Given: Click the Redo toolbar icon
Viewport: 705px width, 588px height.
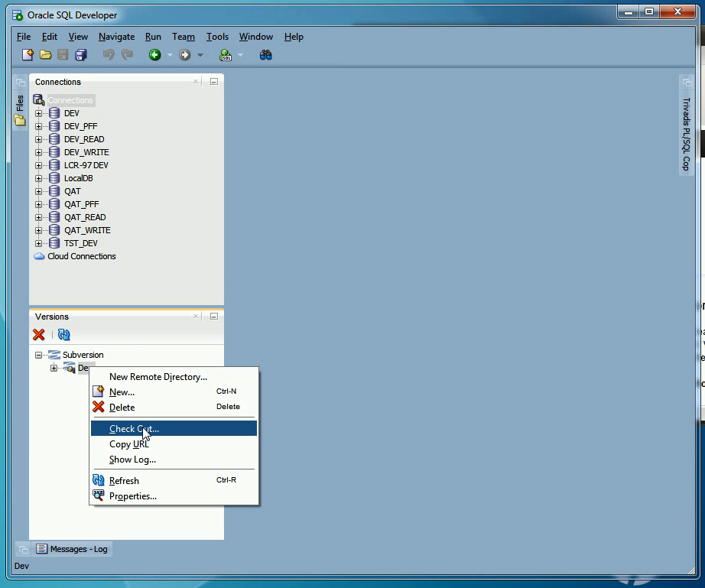Looking at the screenshot, I should [x=127, y=55].
